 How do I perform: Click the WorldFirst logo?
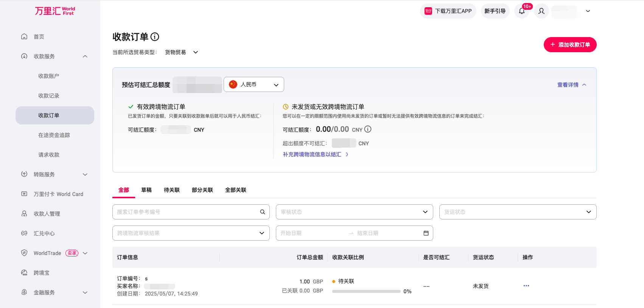pos(55,11)
